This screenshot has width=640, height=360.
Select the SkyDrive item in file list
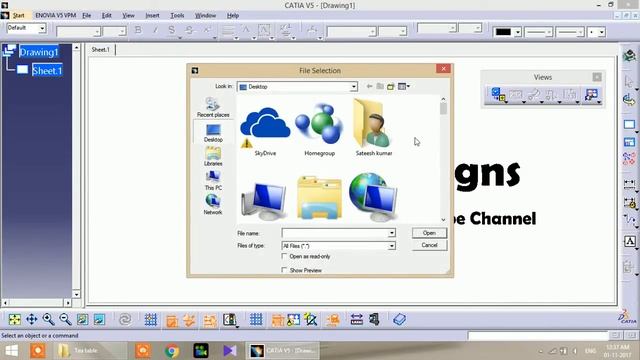(x=265, y=131)
